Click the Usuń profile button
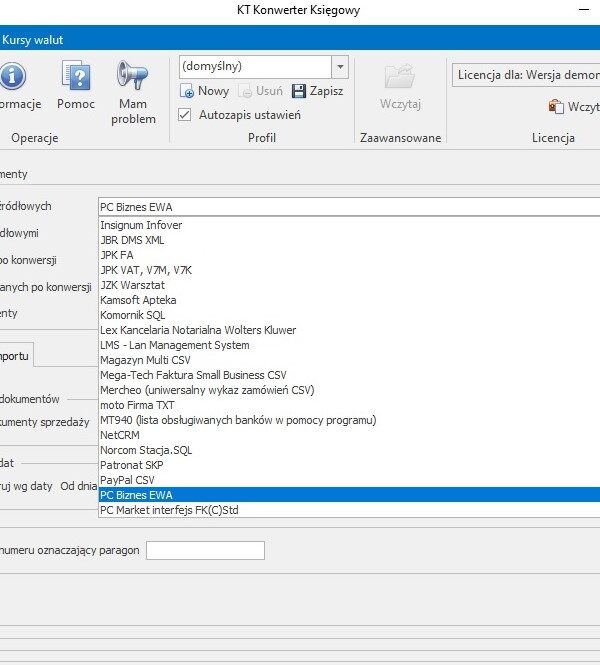600x665 pixels. (260, 91)
